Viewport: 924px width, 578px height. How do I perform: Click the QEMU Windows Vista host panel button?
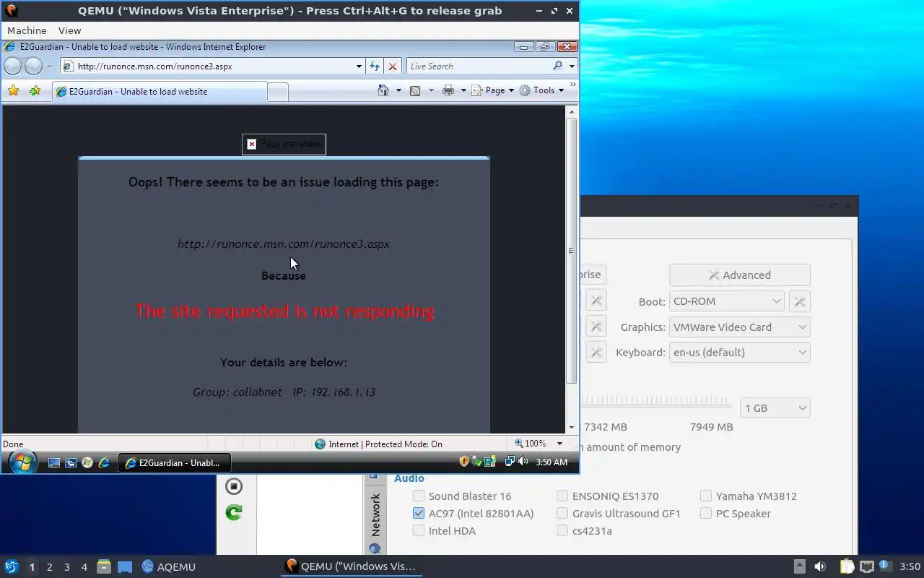[351, 566]
